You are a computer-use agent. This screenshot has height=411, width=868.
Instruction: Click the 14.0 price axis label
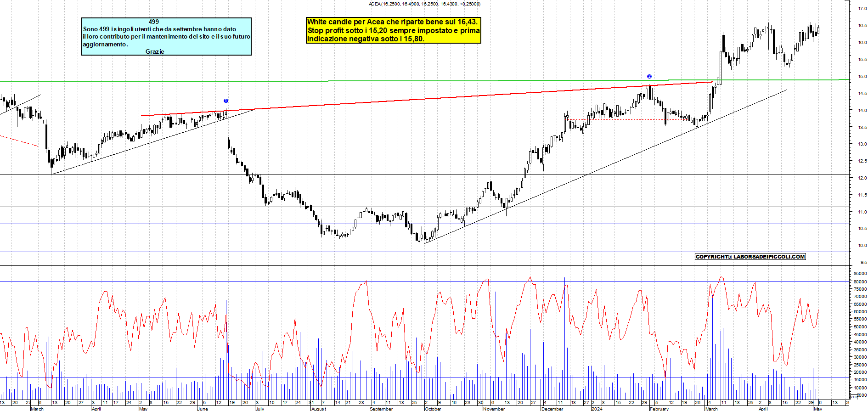tap(862, 111)
